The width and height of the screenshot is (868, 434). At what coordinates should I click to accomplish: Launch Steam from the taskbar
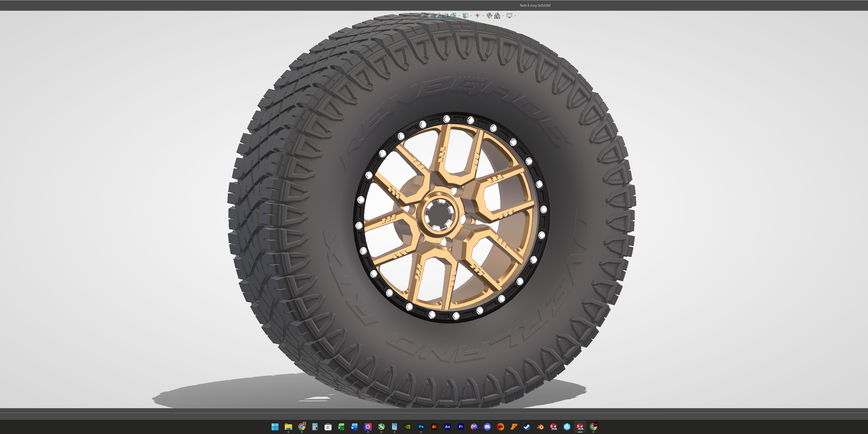click(x=527, y=427)
